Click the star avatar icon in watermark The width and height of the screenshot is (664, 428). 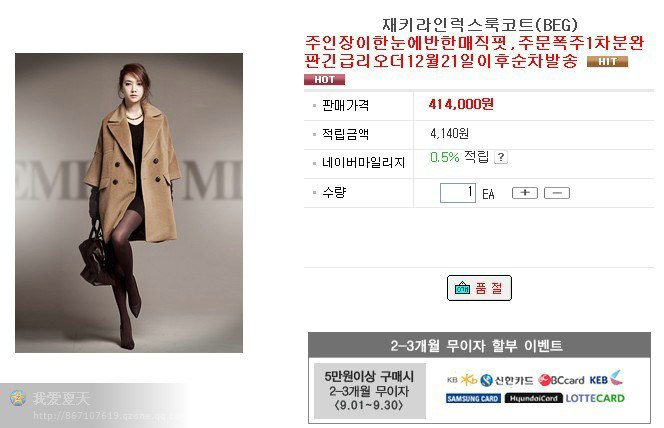[x=18, y=398]
